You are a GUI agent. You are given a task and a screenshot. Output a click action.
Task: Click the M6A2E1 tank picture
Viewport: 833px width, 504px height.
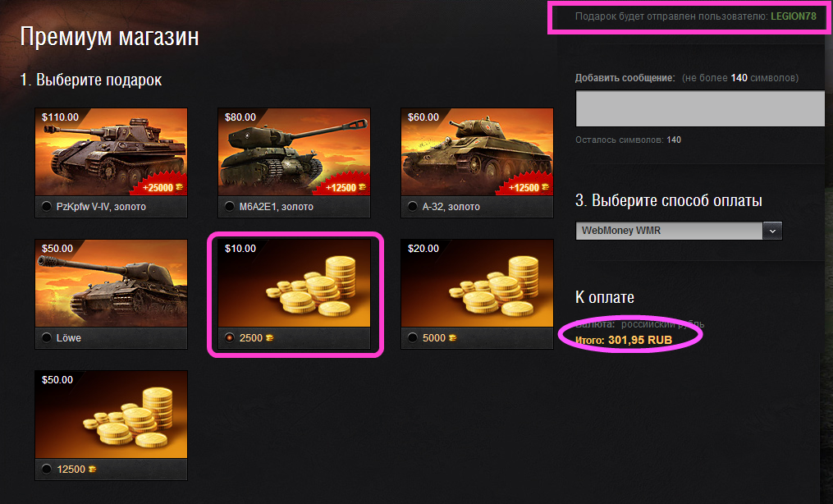point(295,152)
